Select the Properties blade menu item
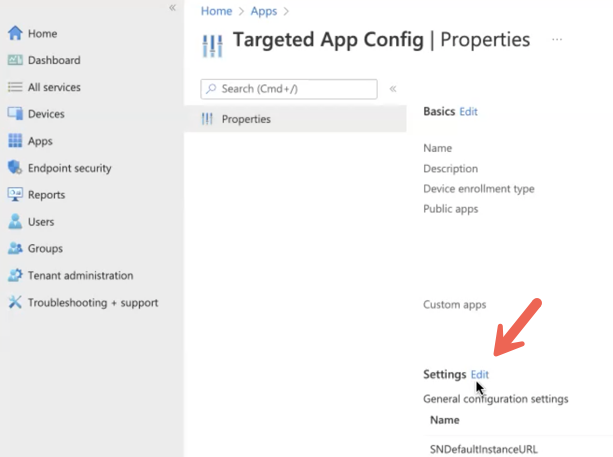Image resolution: width=613 pixels, height=457 pixels. (296, 119)
